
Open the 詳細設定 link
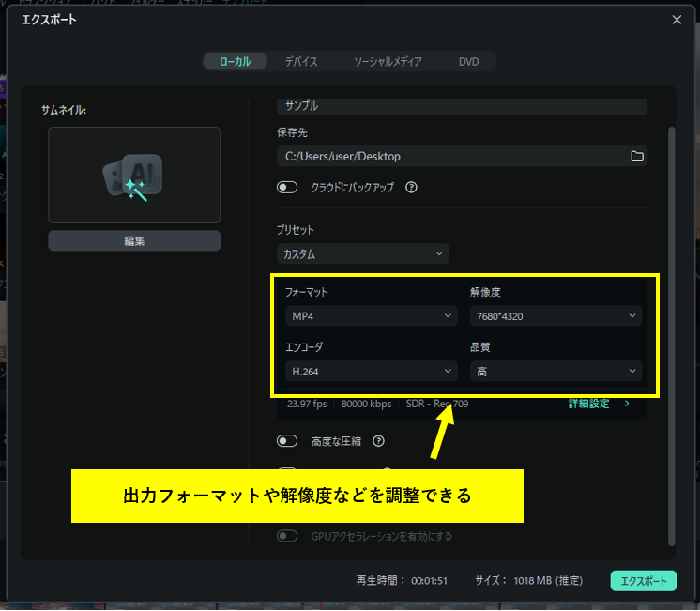589,404
